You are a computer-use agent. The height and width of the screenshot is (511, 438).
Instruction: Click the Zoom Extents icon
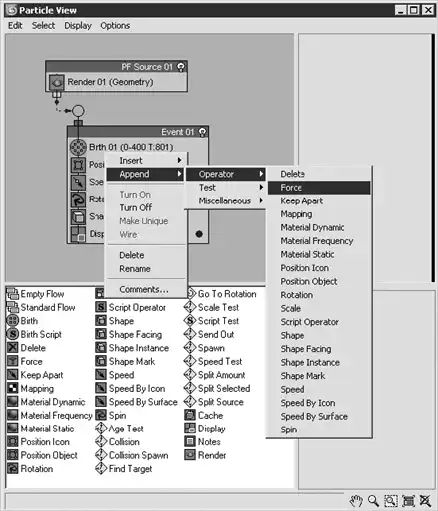(408, 501)
